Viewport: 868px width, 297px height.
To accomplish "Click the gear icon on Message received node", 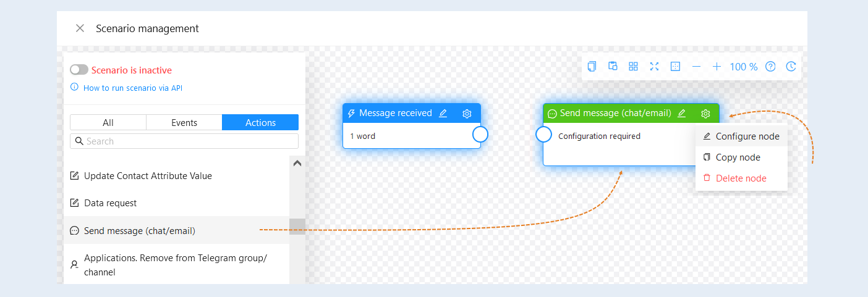I will pyautogui.click(x=467, y=114).
